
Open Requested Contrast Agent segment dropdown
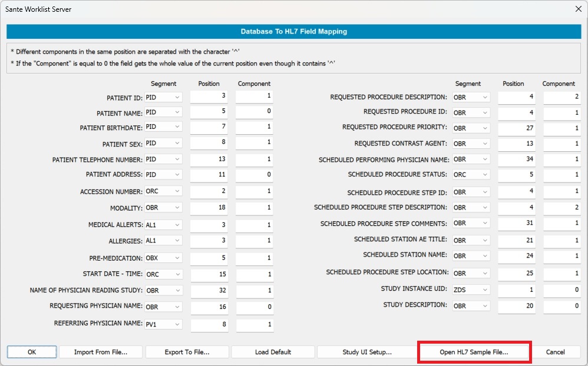point(471,144)
